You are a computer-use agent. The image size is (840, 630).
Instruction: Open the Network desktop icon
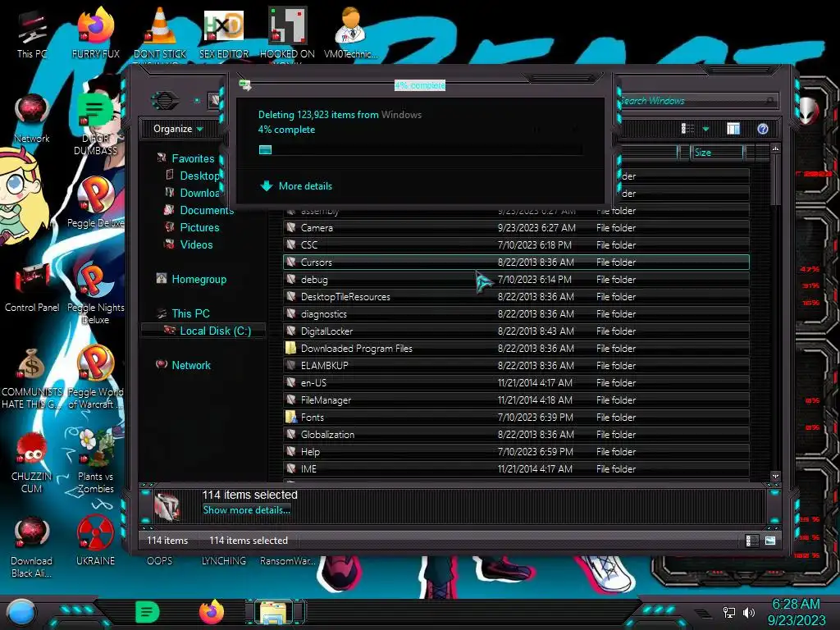coord(32,118)
